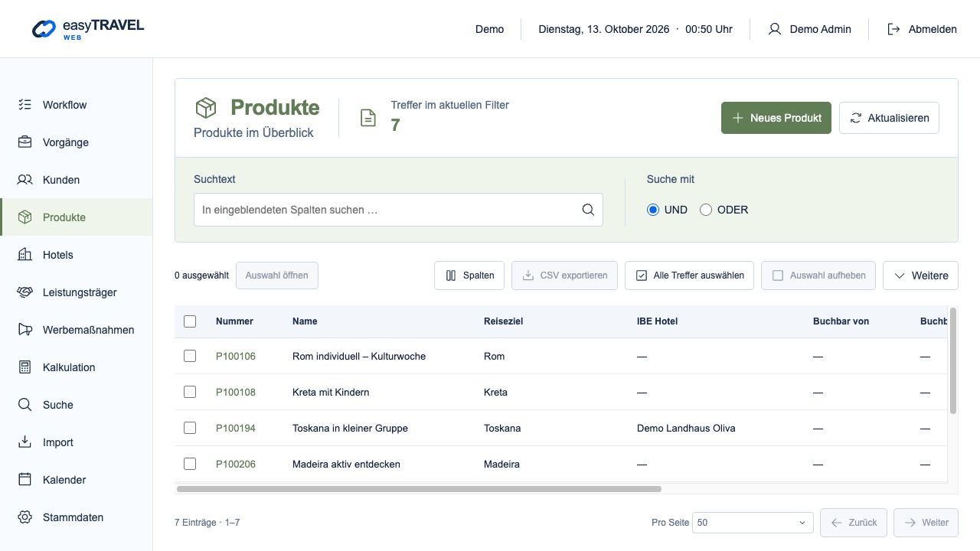Click the Kalender calendar icon

pyautogui.click(x=25, y=480)
